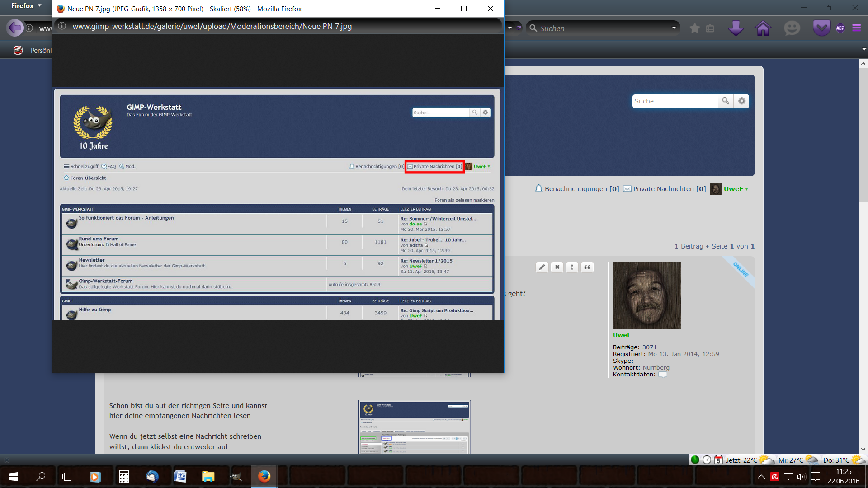Open the Firefox hamburger menu
This screenshot has width=868, height=488.
point(857,28)
